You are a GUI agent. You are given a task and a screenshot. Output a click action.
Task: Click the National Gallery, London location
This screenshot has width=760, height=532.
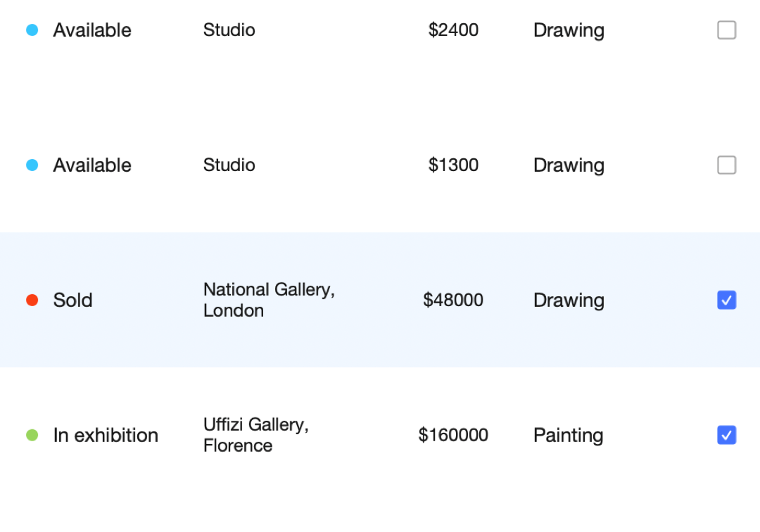[x=268, y=300]
